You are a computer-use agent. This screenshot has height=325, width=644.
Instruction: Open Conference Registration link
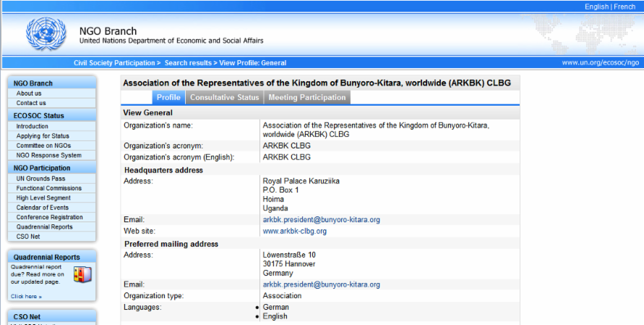point(49,217)
